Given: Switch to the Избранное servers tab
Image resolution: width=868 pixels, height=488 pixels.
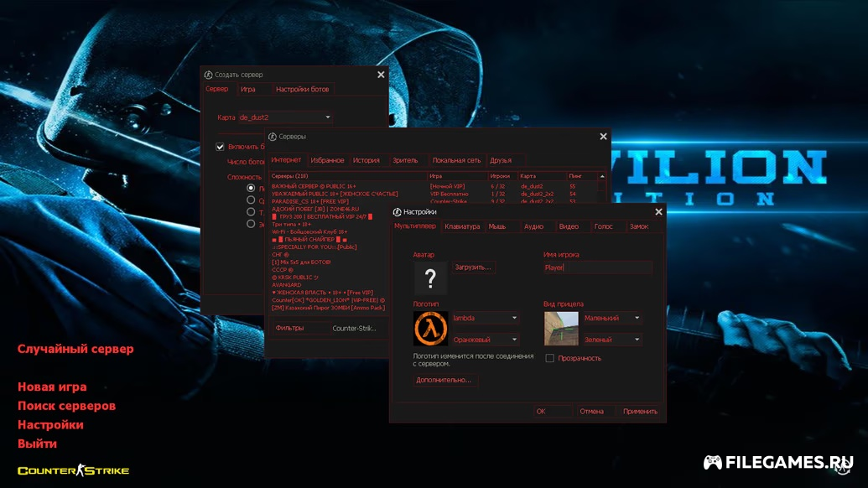Looking at the screenshot, I should pos(327,160).
